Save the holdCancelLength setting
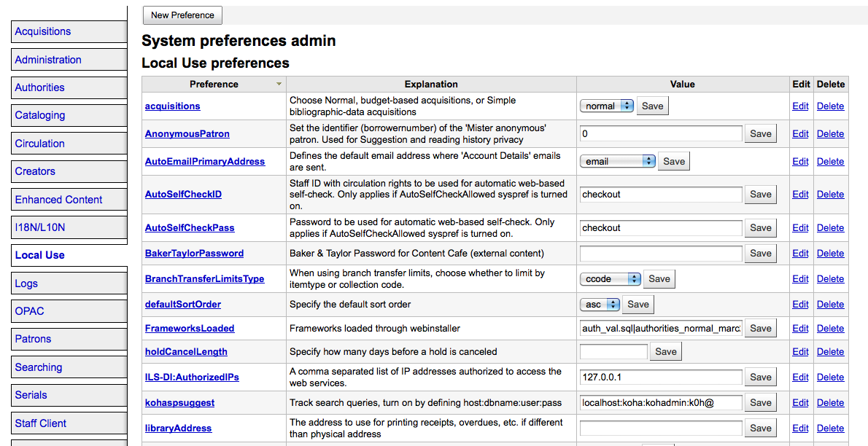The width and height of the screenshot is (868, 446). [665, 351]
